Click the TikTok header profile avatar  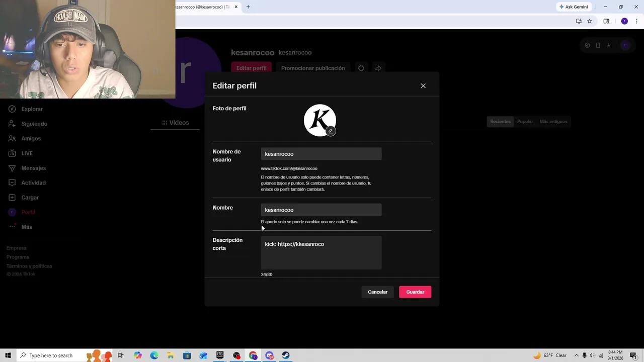click(625, 45)
